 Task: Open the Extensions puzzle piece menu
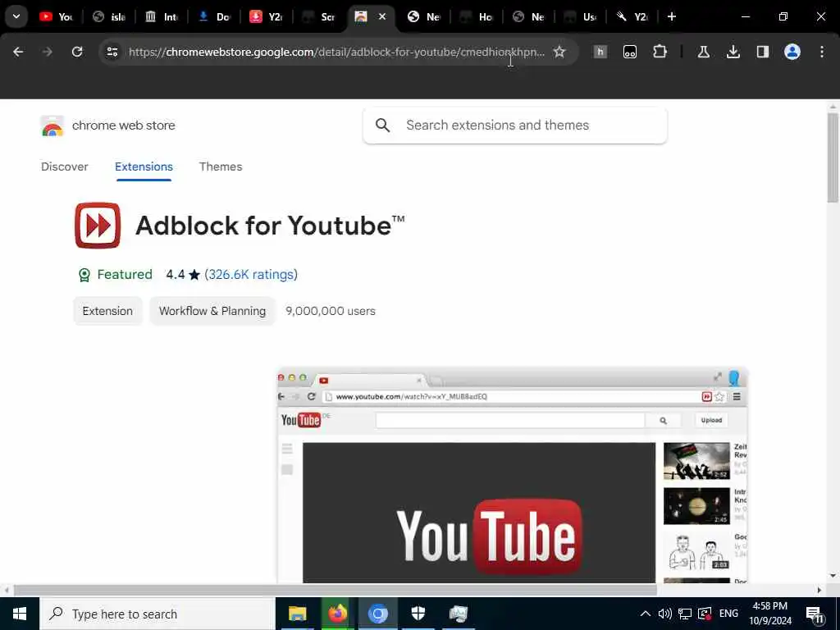[x=660, y=52]
